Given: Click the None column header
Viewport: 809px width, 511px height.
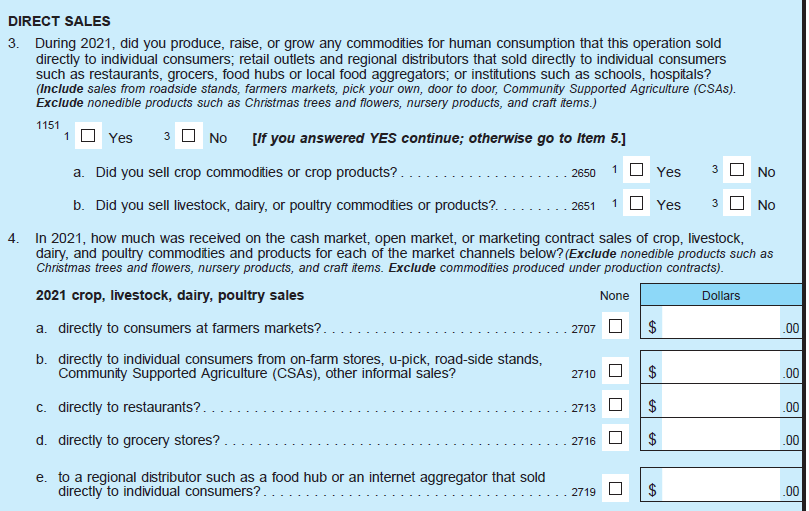Looking at the screenshot, I should pyautogui.click(x=614, y=296).
